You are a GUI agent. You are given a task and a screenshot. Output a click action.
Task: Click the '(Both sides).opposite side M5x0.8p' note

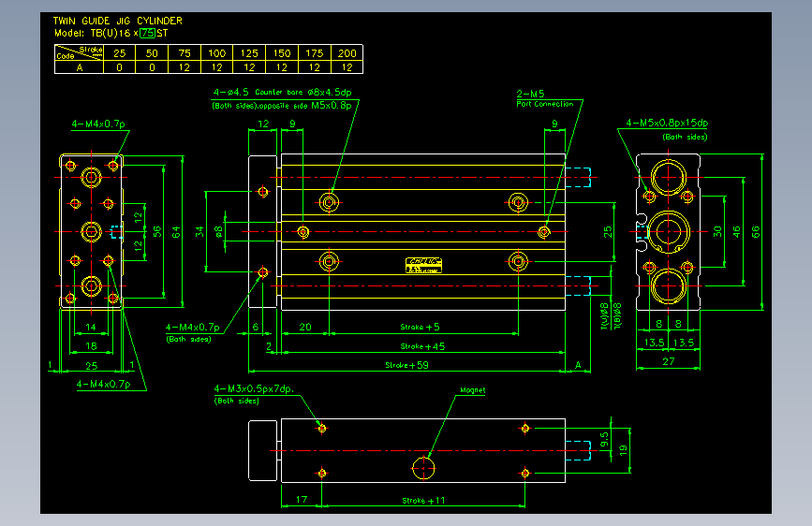click(x=282, y=106)
